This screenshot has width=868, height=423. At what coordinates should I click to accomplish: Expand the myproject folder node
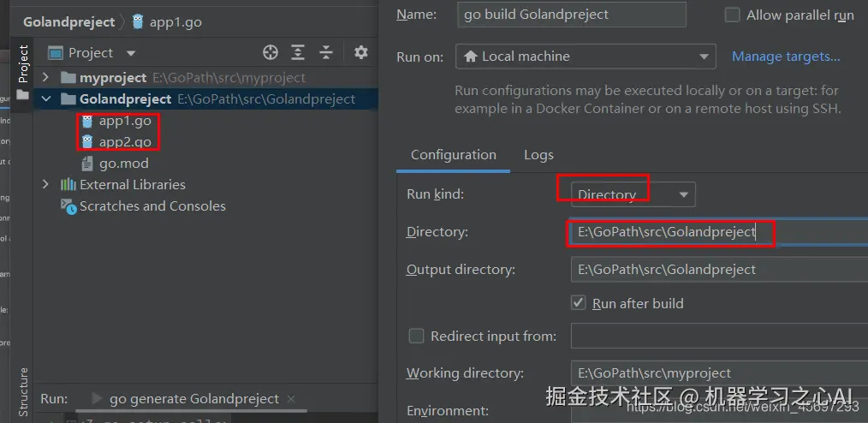click(46, 78)
